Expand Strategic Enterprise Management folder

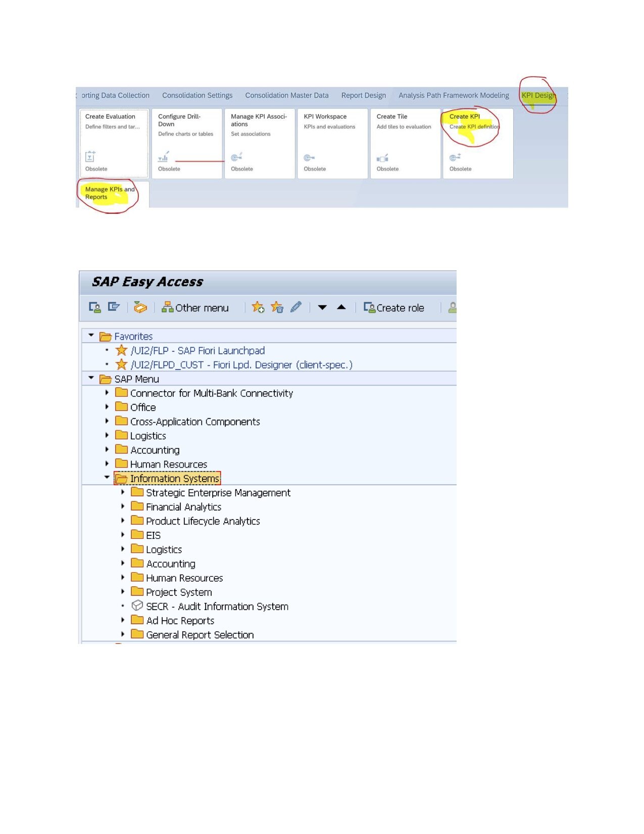123,492
